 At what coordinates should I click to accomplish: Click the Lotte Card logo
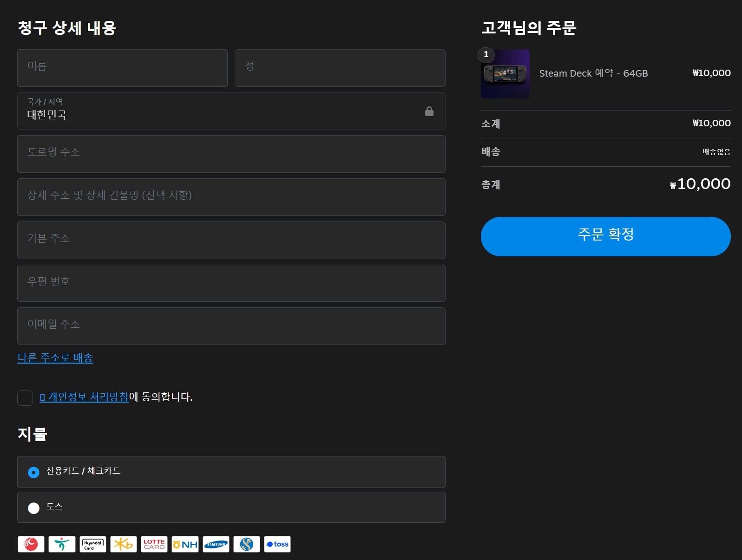(154, 544)
